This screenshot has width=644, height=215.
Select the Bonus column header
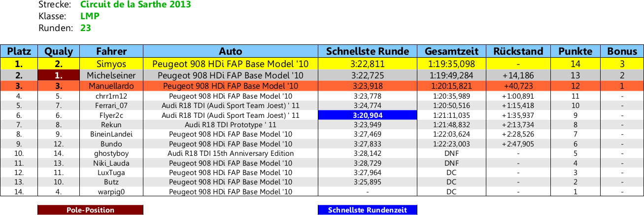click(622, 51)
